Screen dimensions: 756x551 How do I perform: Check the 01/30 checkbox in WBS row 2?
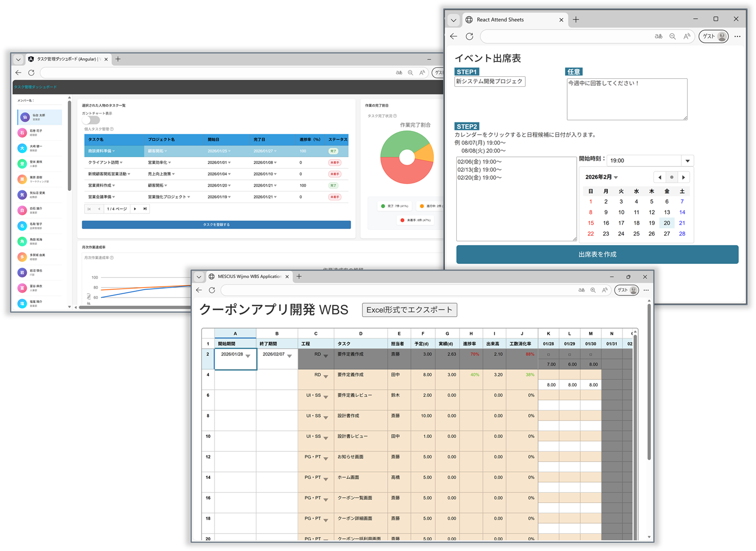click(590, 354)
